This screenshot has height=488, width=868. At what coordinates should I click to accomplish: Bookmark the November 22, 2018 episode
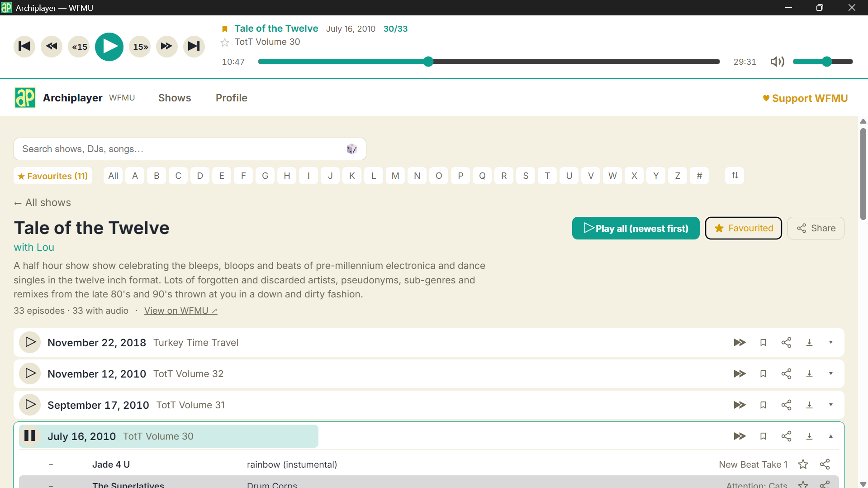click(x=763, y=343)
